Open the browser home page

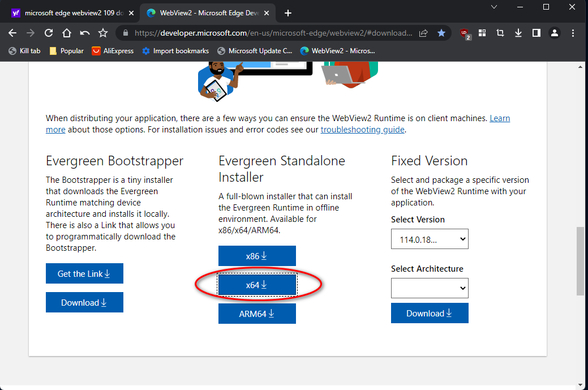point(66,33)
